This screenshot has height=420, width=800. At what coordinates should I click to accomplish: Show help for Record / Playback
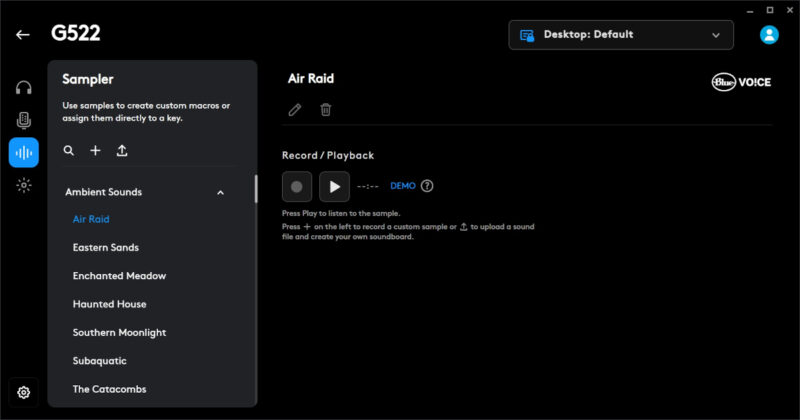[x=427, y=186]
